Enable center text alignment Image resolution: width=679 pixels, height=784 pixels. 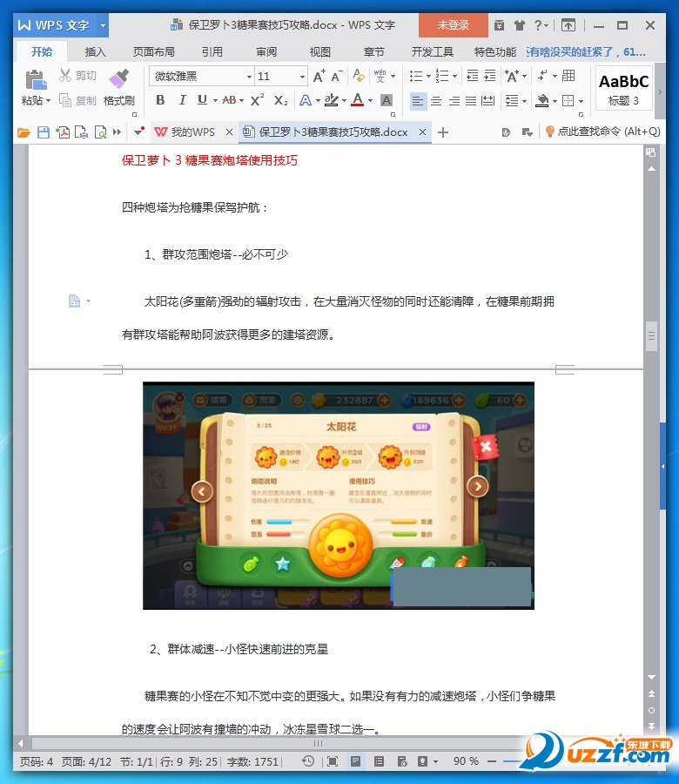[435, 101]
